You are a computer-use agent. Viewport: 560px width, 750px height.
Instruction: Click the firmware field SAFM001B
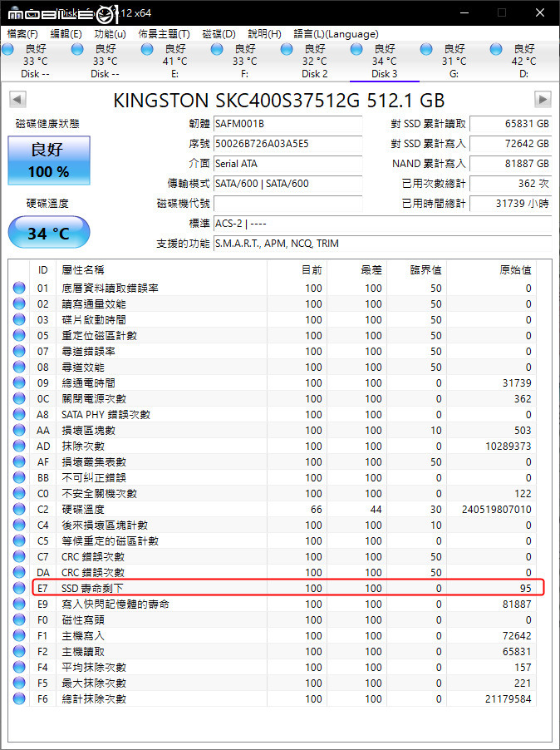click(x=287, y=124)
